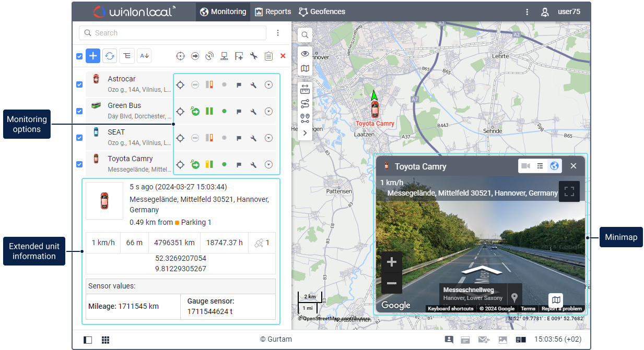The image size is (644, 350).
Task: Open SEAT row dropdown arrow menu
Action: tap(268, 138)
